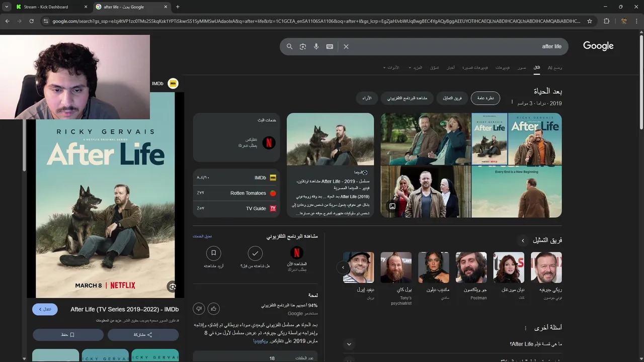
Task: Switch to the Images (صور) tab
Action: [522, 67]
